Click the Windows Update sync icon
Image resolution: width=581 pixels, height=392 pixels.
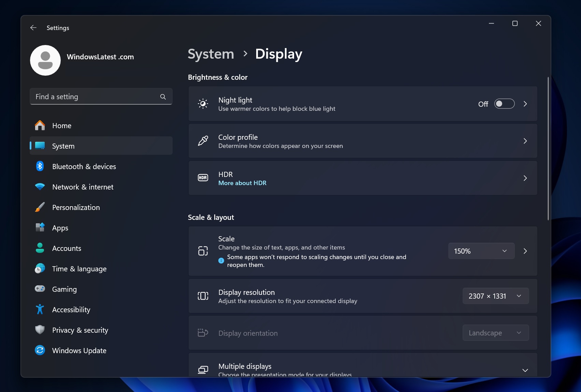coord(40,350)
